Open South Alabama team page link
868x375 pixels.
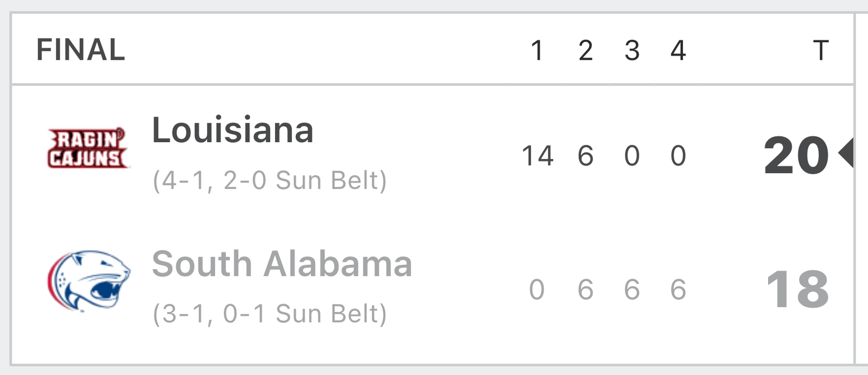coord(282,264)
